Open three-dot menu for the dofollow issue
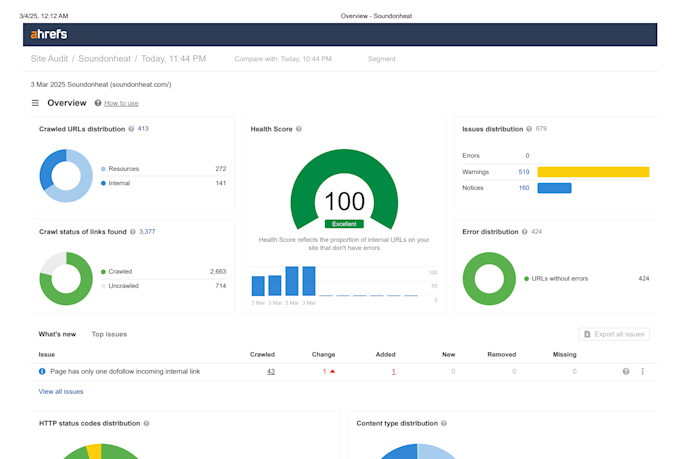680x459 pixels. (x=642, y=371)
